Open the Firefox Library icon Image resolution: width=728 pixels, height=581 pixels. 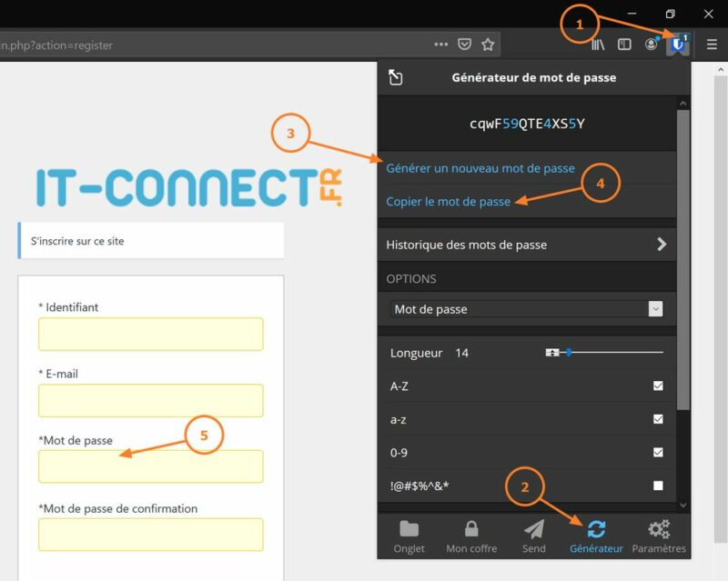point(598,45)
